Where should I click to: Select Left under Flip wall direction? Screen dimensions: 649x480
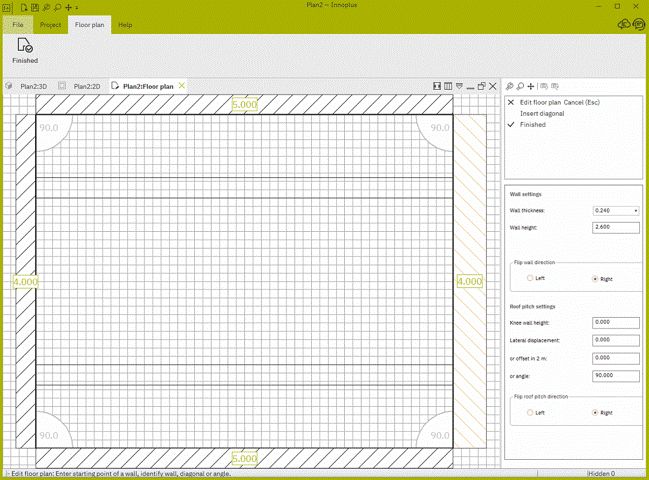[536, 278]
